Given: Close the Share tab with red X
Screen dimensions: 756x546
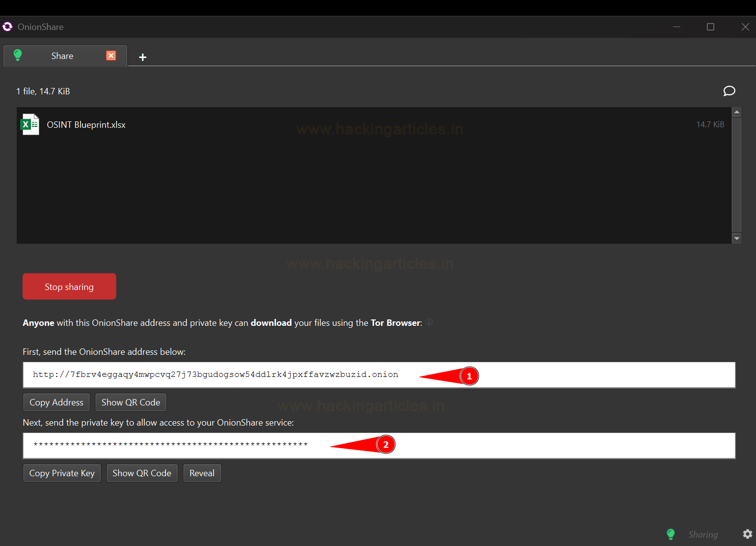Looking at the screenshot, I should (111, 56).
